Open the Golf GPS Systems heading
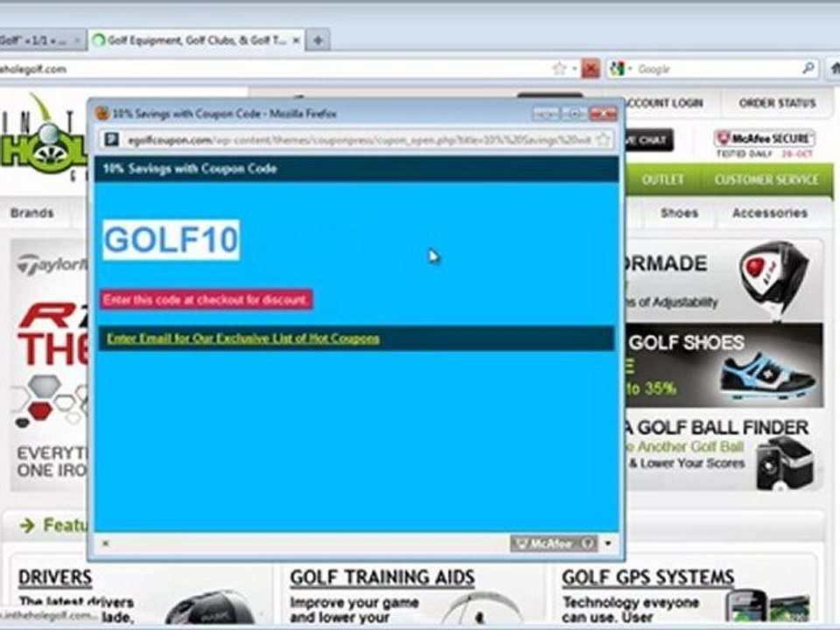 coord(647,577)
